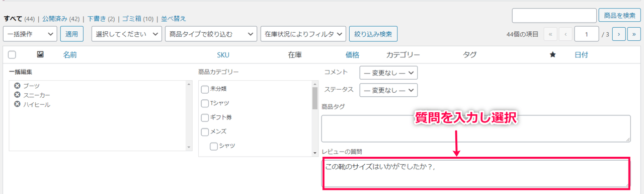Go to next page arrow
The width and height of the screenshot is (644, 194).
pos(619,34)
